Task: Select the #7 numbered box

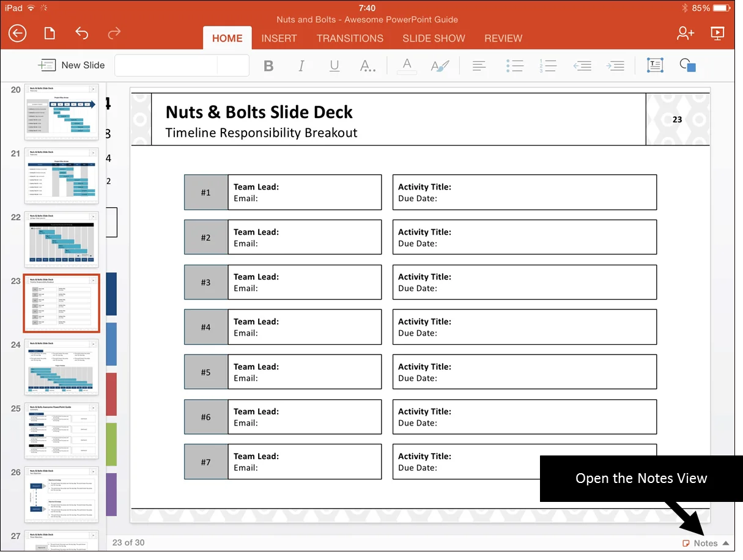Action: (206, 462)
